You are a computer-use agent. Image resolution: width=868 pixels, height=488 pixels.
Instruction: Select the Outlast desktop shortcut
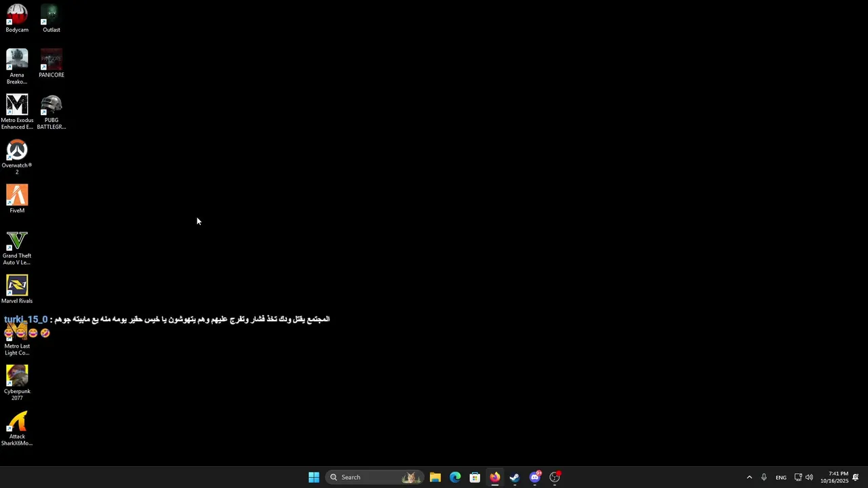point(52,18)
